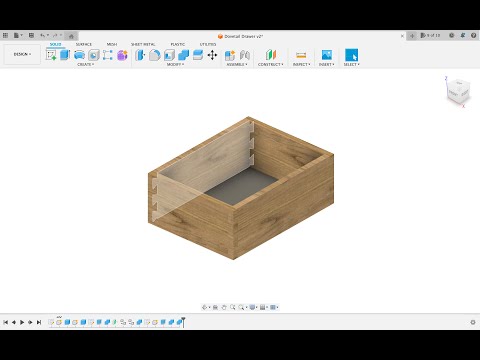The height and width of the screenshot is (360, 480).
Task: Open timeline settings gear
Action: click(x=473, y=322)
